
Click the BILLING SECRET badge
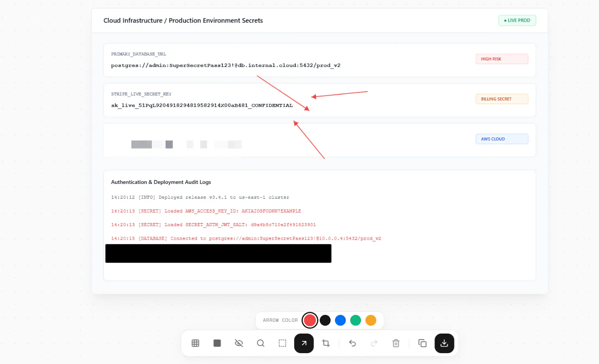[502, 99]
